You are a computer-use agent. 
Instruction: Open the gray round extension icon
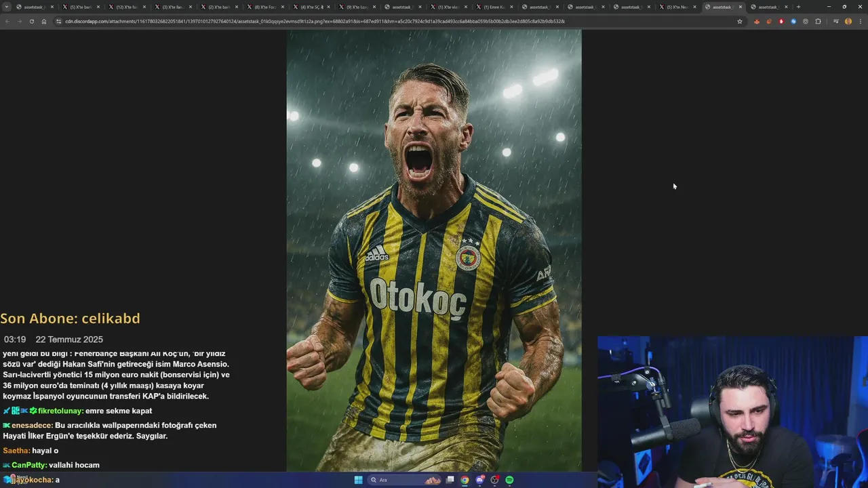coord(806,21)
